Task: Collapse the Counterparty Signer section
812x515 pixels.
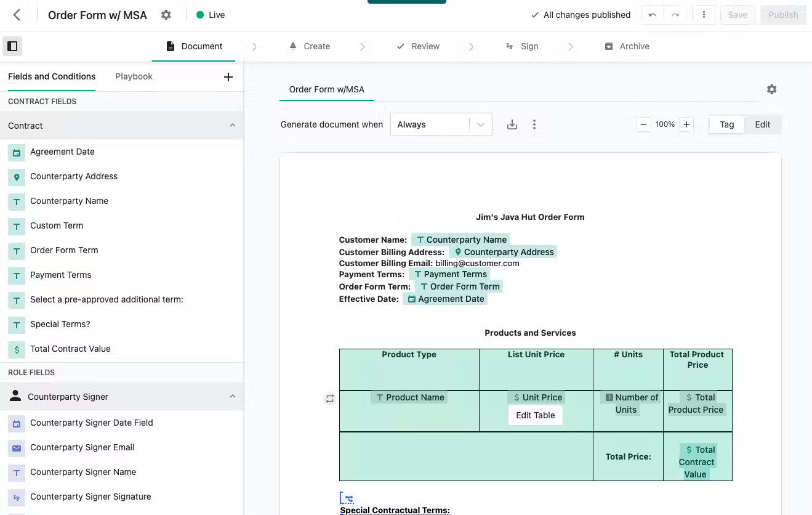Action: 232,397
